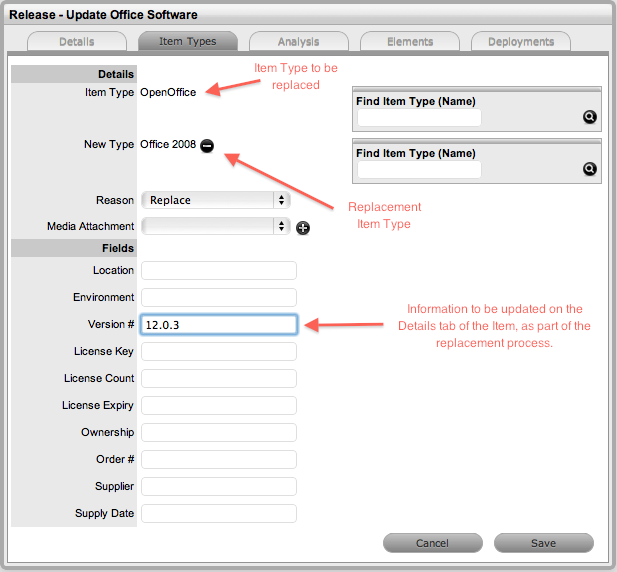Search item type for the Item Type row
The width and height of the screenshot is (617, 572).
(589, 117)
